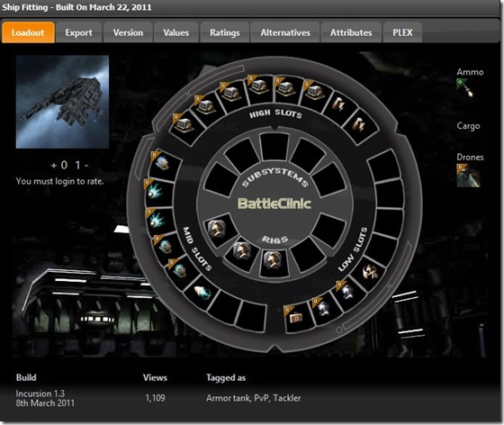
Task: Click the upper cyan burst module in mid slots
Action: click(155, 191)
